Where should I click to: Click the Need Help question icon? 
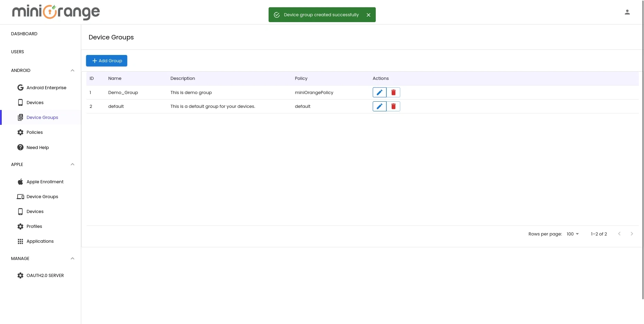[20, 147]
